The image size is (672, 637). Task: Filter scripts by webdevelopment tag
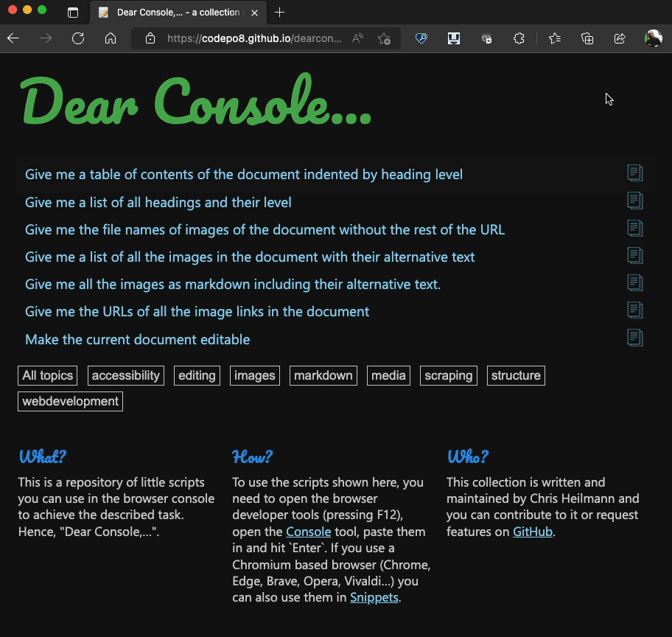[70, 401]
